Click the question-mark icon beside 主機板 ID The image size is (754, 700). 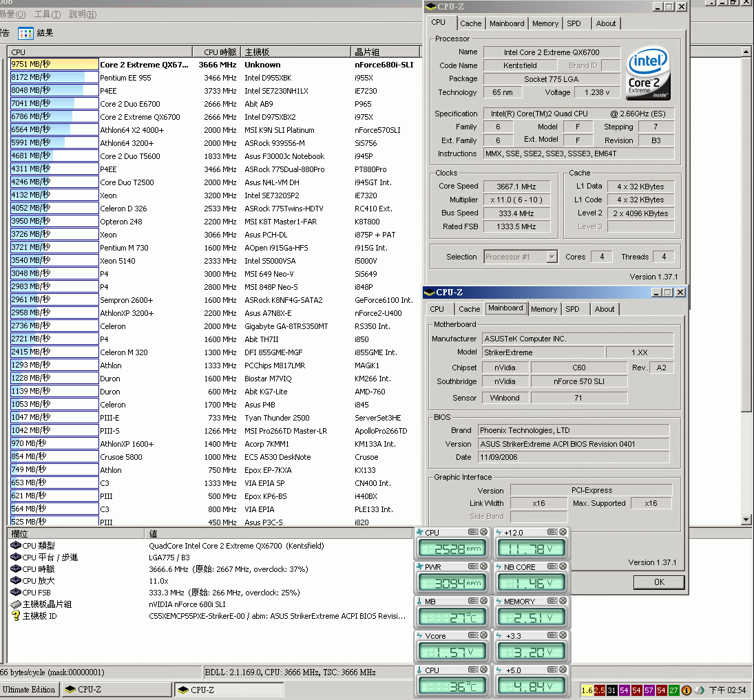click(15, 616)
